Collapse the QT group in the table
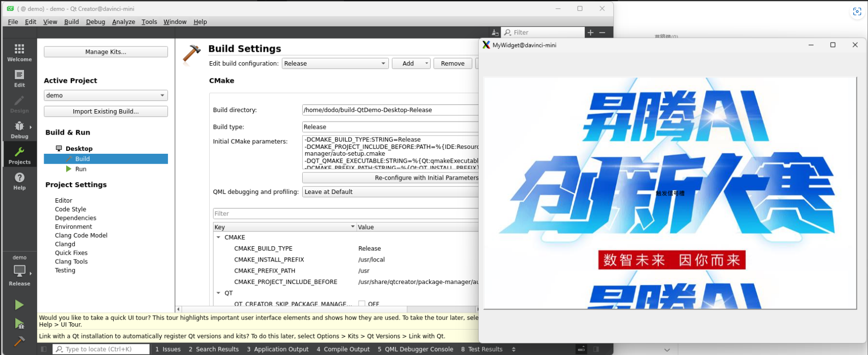This screenshot has width=868, height=355. 218,293
